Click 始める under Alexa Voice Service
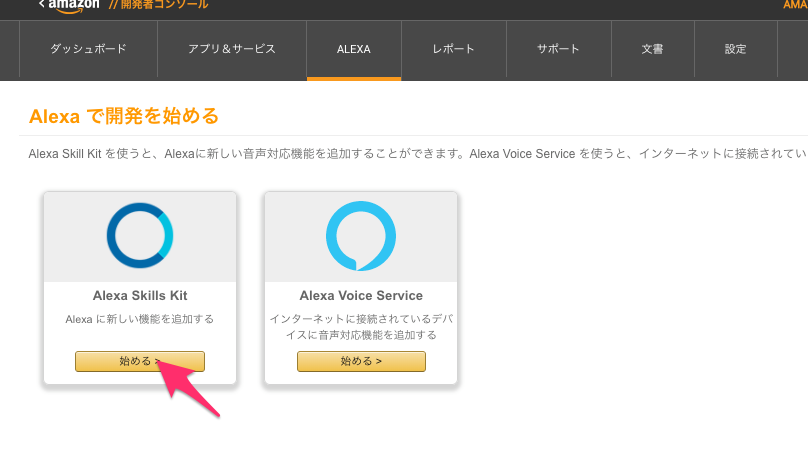Image resolution: width=808 pixels, height=469 pixels. click(361, 361)
